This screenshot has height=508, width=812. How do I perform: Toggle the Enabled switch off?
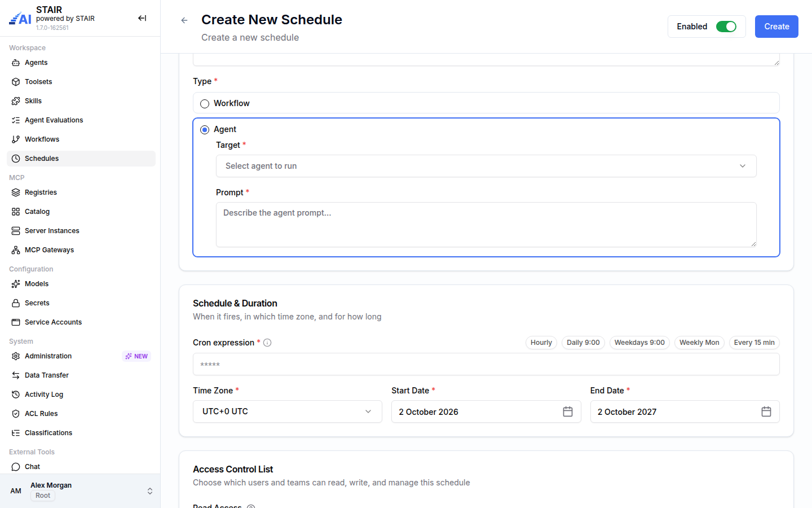pos(726,27)
